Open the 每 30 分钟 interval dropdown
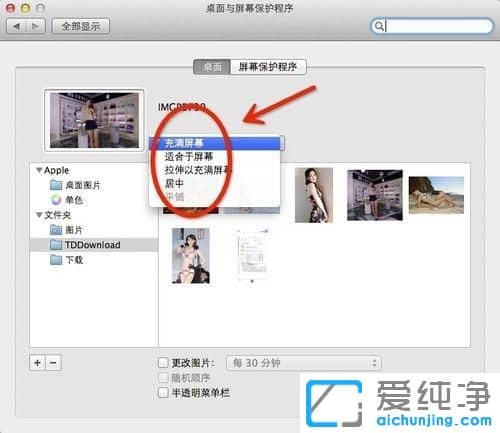The height and width of the screenshot is (433, 500). click(x=304, y=363)
